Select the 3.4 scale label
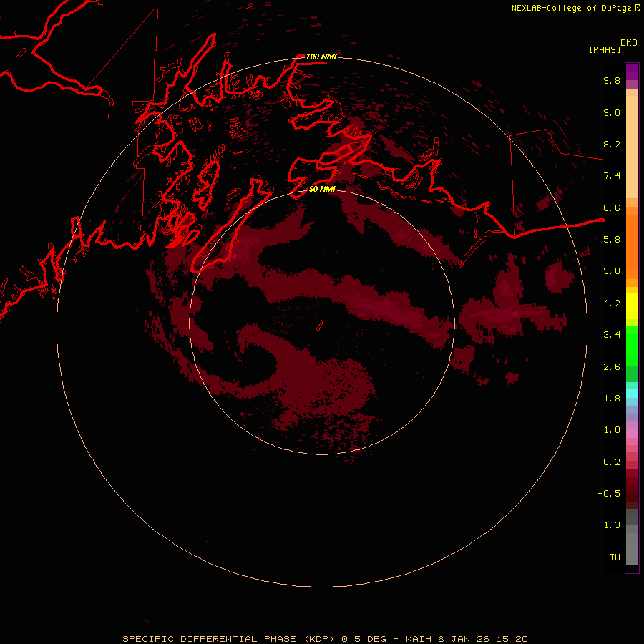Screen dimensions: 644x644 [612, 334]
